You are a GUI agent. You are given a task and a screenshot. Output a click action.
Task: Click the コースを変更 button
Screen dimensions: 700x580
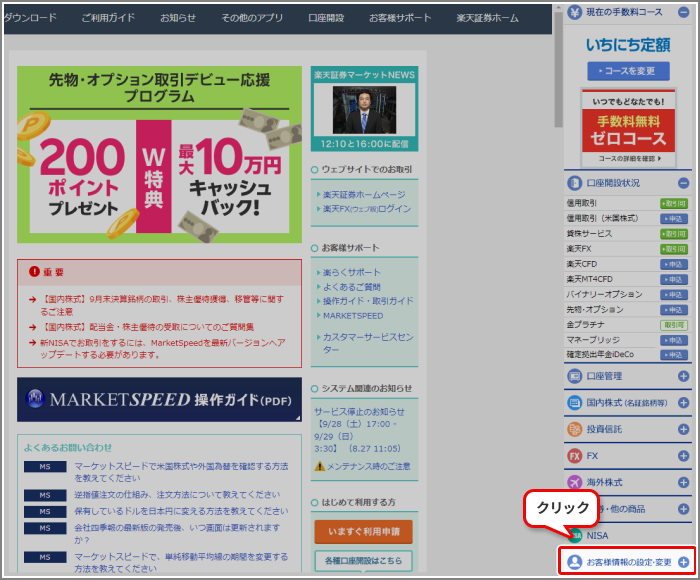tap(628, 71)
